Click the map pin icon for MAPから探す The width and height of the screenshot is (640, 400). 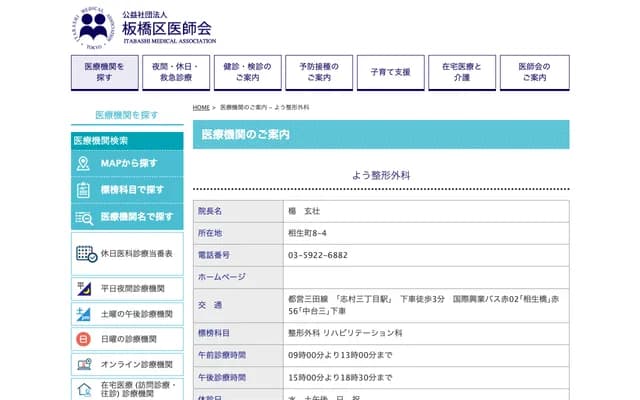[84, 163]
